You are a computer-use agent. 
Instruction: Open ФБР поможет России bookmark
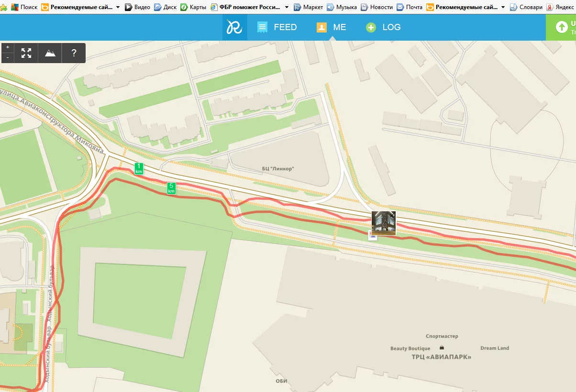[245, 7]
